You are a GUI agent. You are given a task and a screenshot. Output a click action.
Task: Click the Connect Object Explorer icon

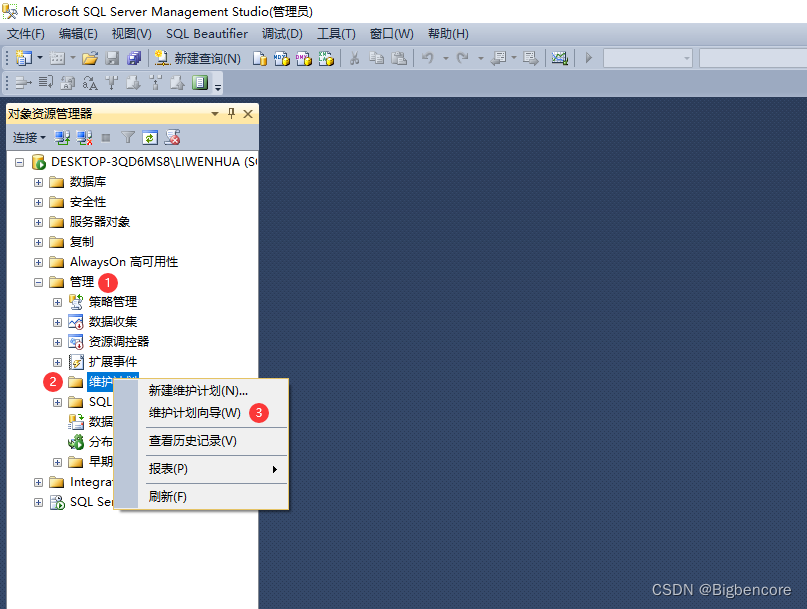coord(62,137)
